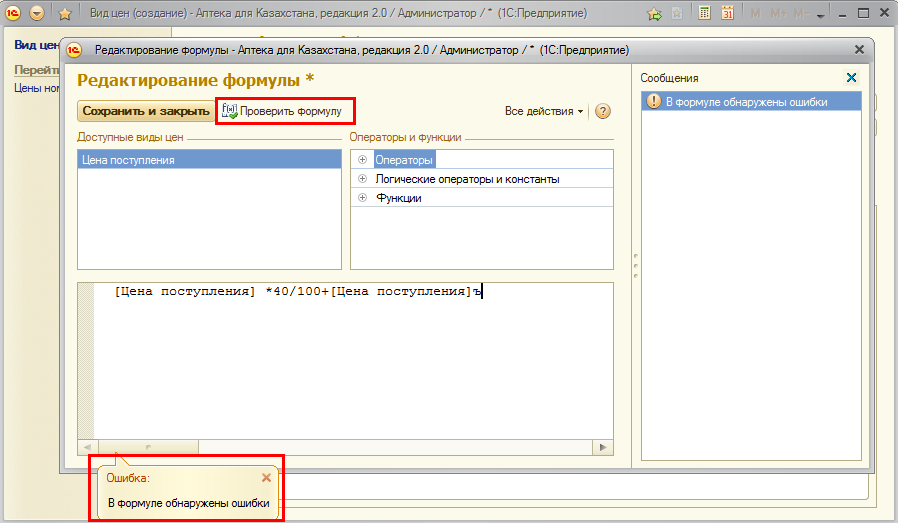Expand Логические операторы и константы node
Screen dimensions: 898x523
362,179
